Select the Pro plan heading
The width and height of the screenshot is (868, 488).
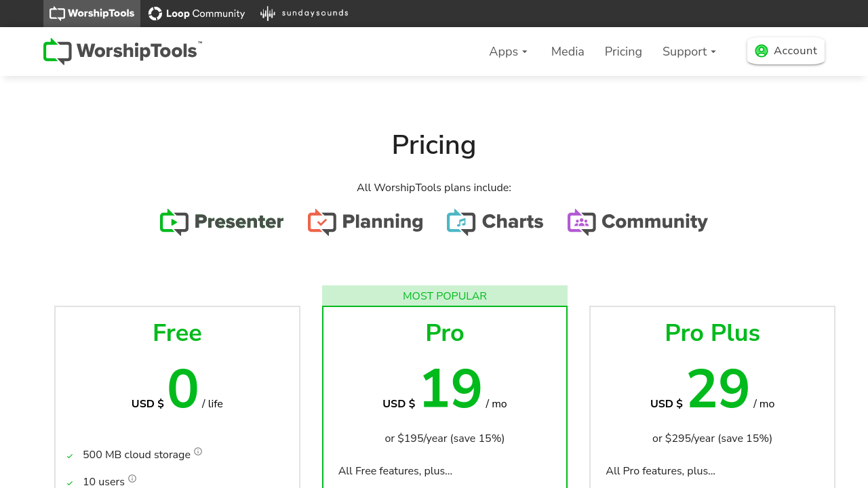445,333
